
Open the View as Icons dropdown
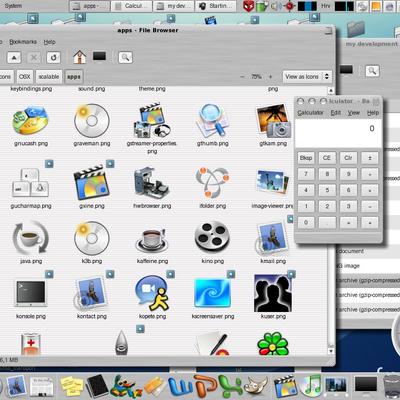tap(307, 77)
